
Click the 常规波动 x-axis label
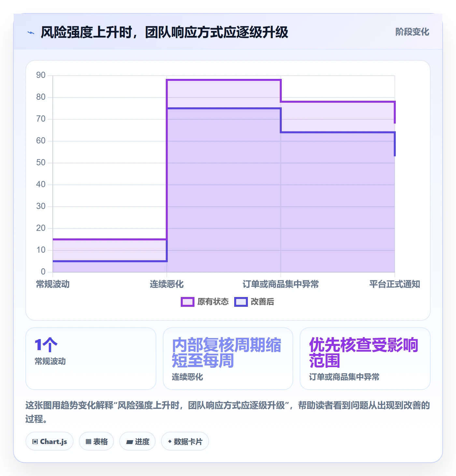point(53,284)
